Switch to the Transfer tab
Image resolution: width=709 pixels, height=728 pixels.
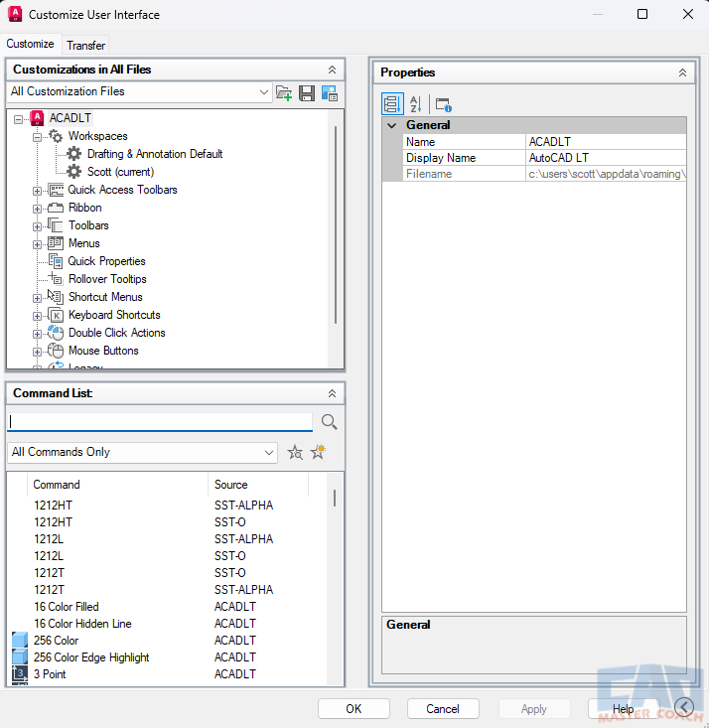(x=86, y=46)
